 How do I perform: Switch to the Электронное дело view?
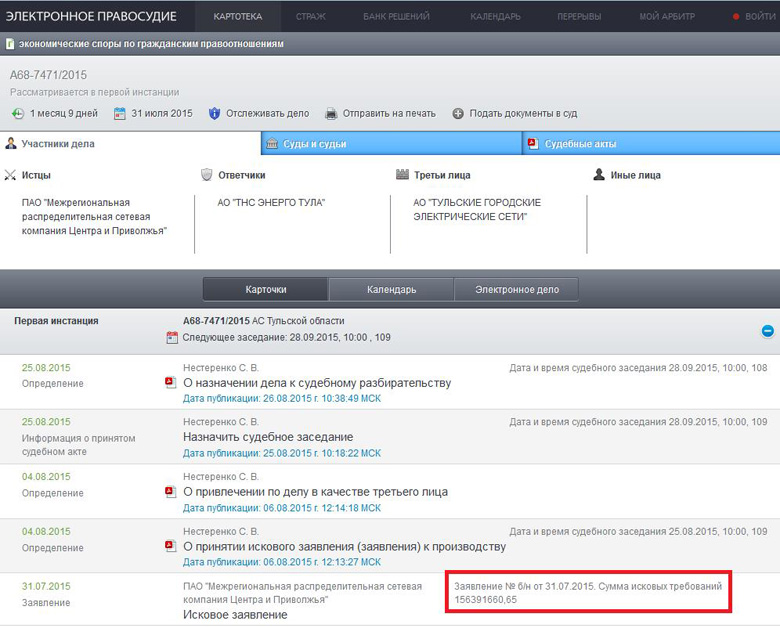(x=516, y=290)
